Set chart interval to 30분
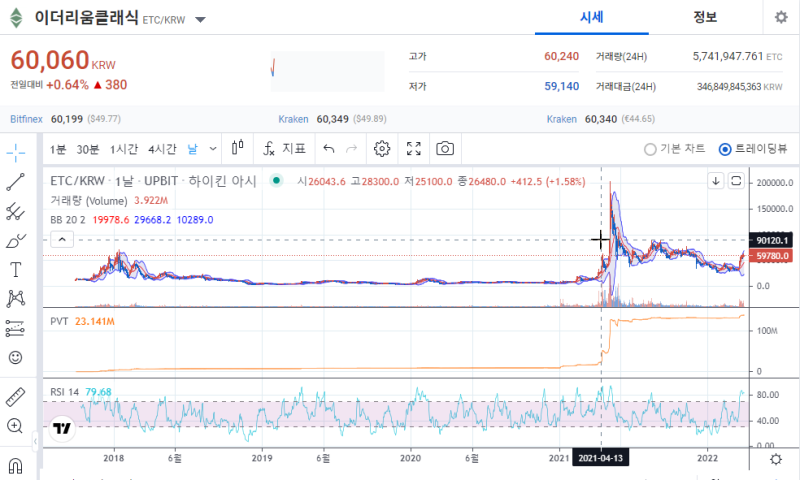800x480 pixels. (88, 149)
